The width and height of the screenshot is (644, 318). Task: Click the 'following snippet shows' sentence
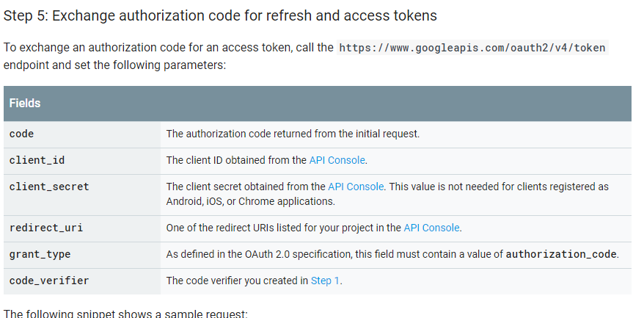point(125,314)
